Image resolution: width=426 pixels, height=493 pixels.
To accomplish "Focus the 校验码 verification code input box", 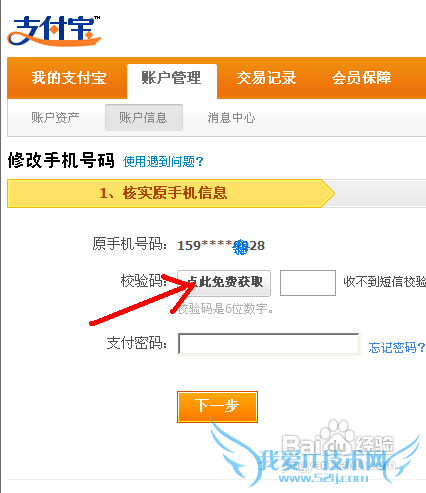I will (308, 283).
